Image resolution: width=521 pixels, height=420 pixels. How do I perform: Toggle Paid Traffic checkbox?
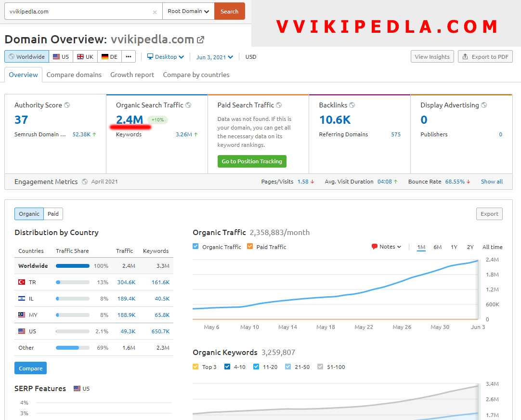point(250,246)
